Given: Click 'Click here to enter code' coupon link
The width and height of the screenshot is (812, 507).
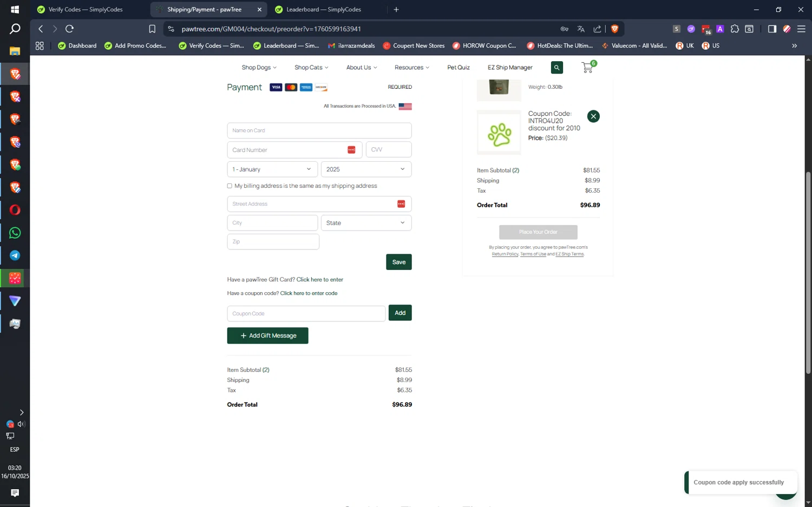Looking at the screenshot, I should (309, 293).
